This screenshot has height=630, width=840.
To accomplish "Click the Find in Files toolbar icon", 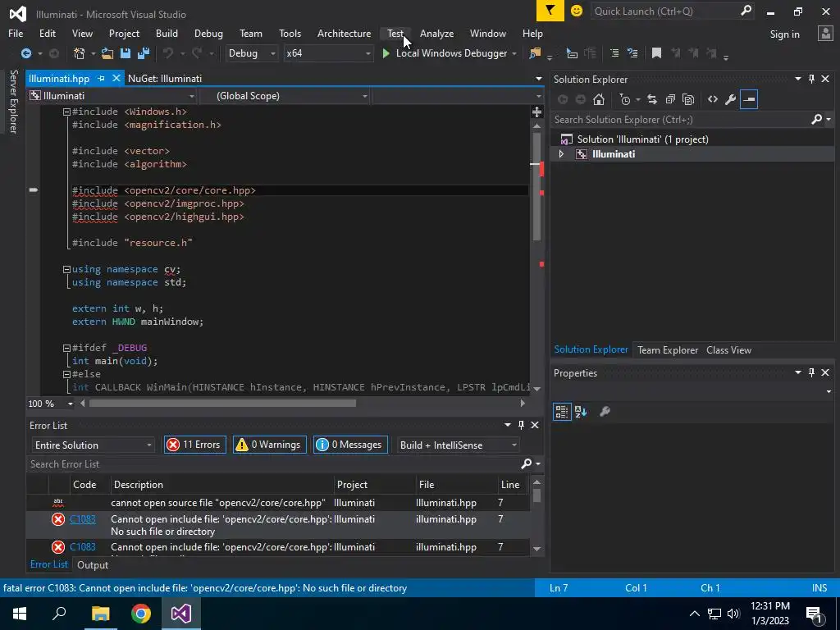I will click(x=535, y=53).
